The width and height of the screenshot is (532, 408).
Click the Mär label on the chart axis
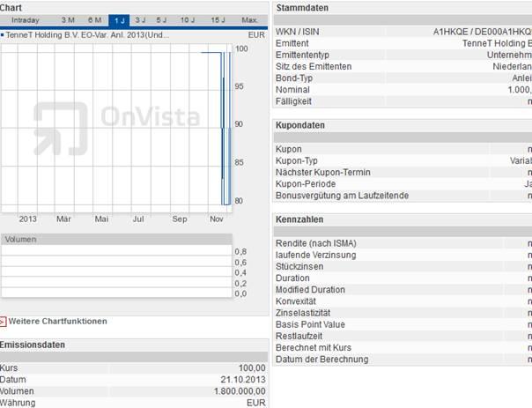63,219
